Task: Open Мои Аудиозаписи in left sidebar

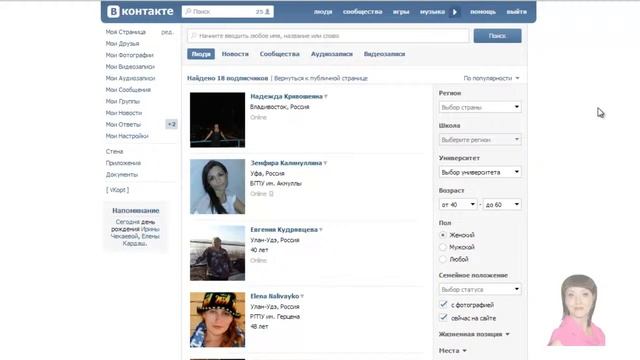Action: (130, 78)
